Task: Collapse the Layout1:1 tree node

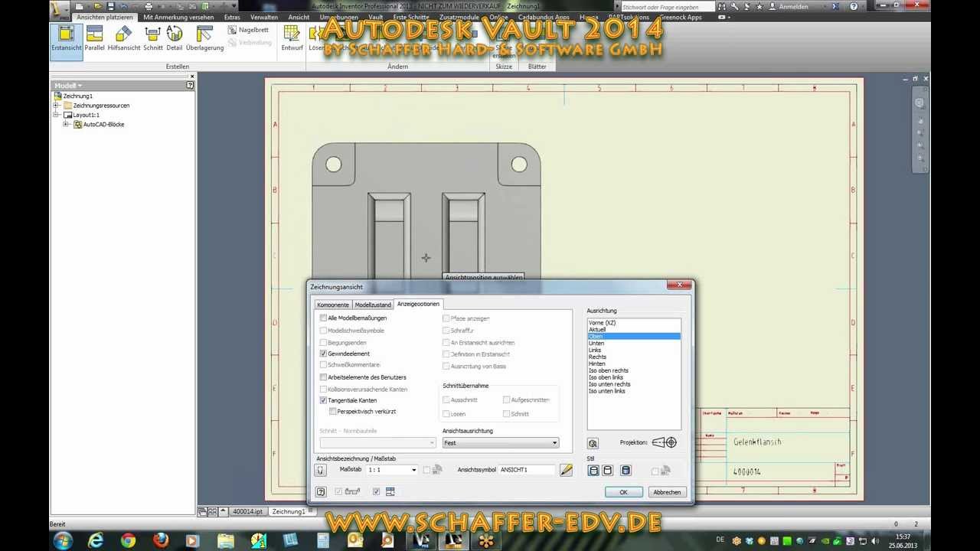Action: point(56,115)
